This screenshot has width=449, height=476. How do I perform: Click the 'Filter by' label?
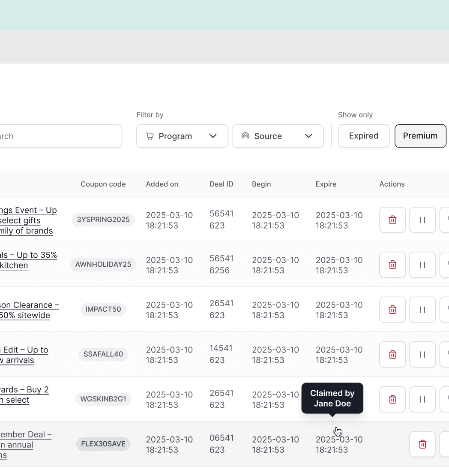[x=150, y=115]
